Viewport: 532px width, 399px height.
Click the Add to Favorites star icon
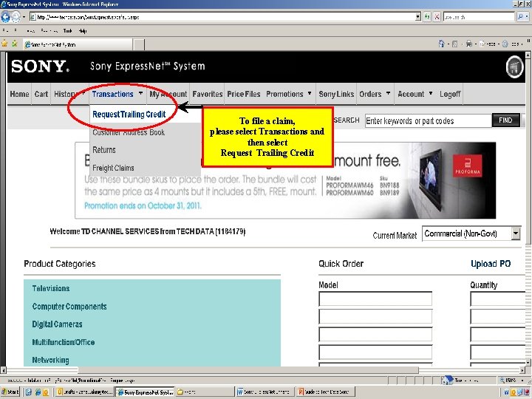(x=15, y=44)
